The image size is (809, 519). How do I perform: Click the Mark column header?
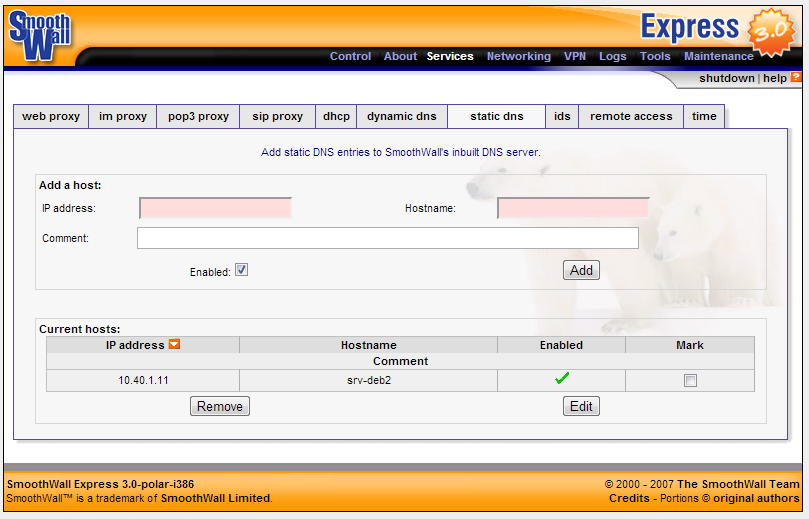(690, 345)
